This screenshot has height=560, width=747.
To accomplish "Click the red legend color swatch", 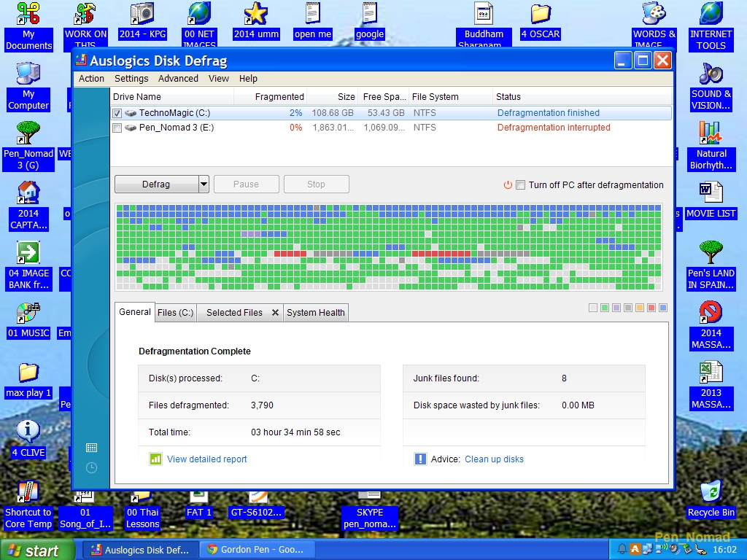I will 651,308.
